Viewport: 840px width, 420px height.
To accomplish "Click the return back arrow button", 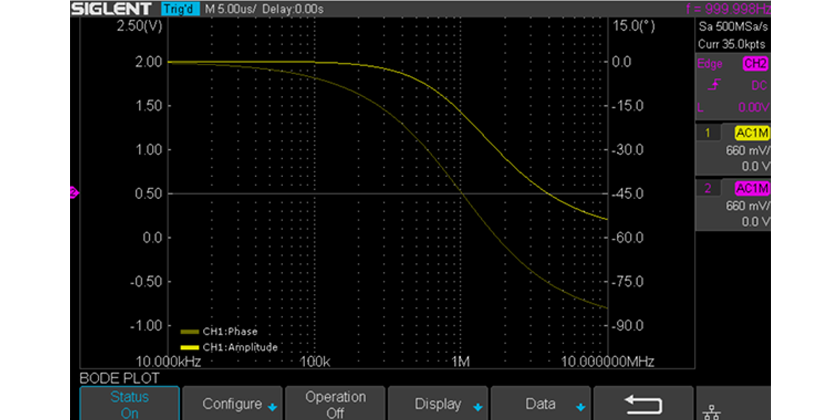I will click(642, 403).
